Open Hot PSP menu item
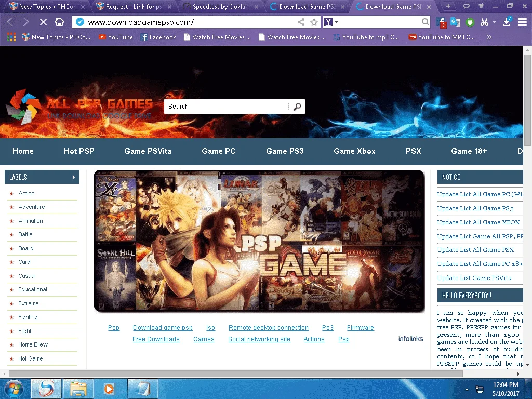The height and width of the screenshot is (399, 532). pyautogui.click(x=79, y=151)
